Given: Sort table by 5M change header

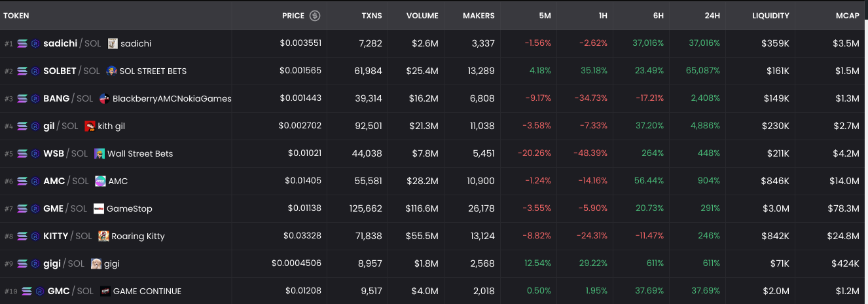Looking at the screenshot, I should tap(544, 16).
